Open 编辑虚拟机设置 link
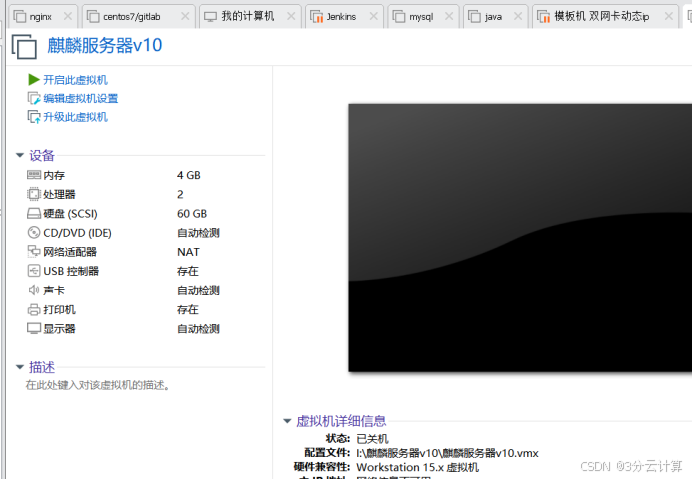 coord(81,98)
